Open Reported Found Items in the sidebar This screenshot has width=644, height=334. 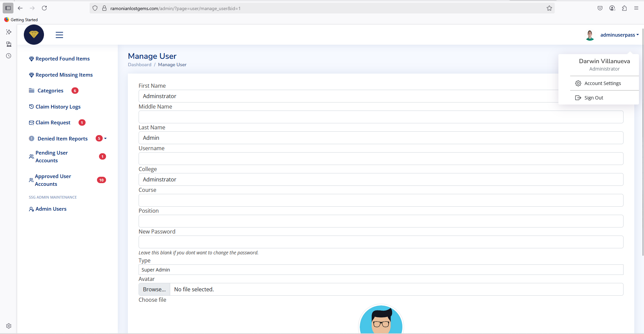click(x=62, y=59)
